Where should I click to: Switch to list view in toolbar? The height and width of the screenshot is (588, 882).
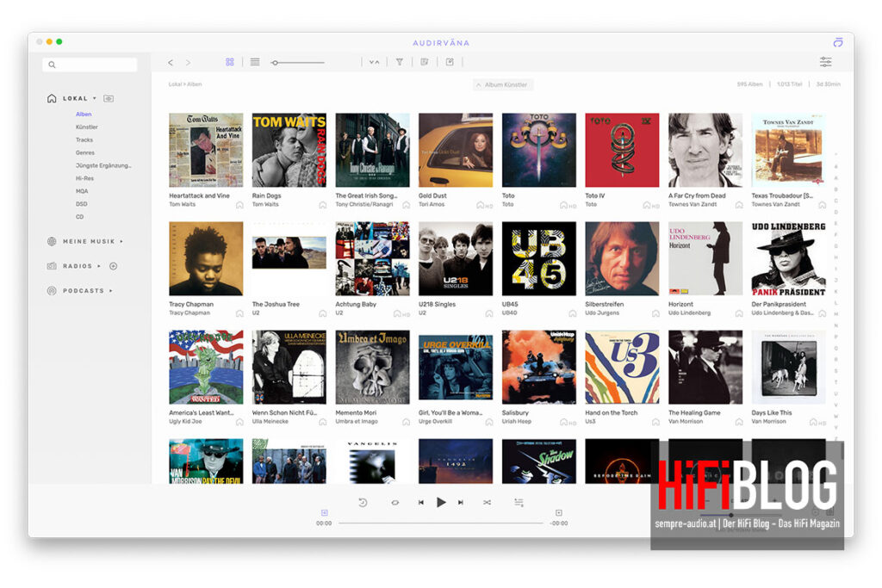click(x=255, y=62)
